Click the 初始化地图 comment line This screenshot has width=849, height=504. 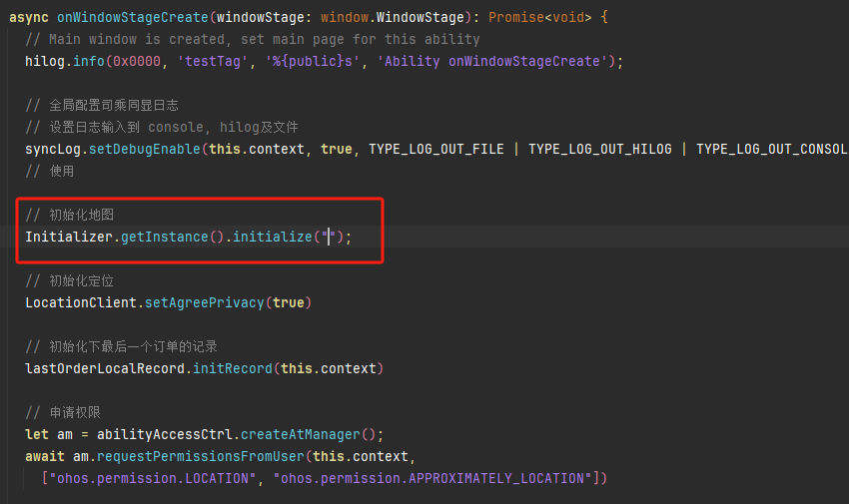point(69,215)
